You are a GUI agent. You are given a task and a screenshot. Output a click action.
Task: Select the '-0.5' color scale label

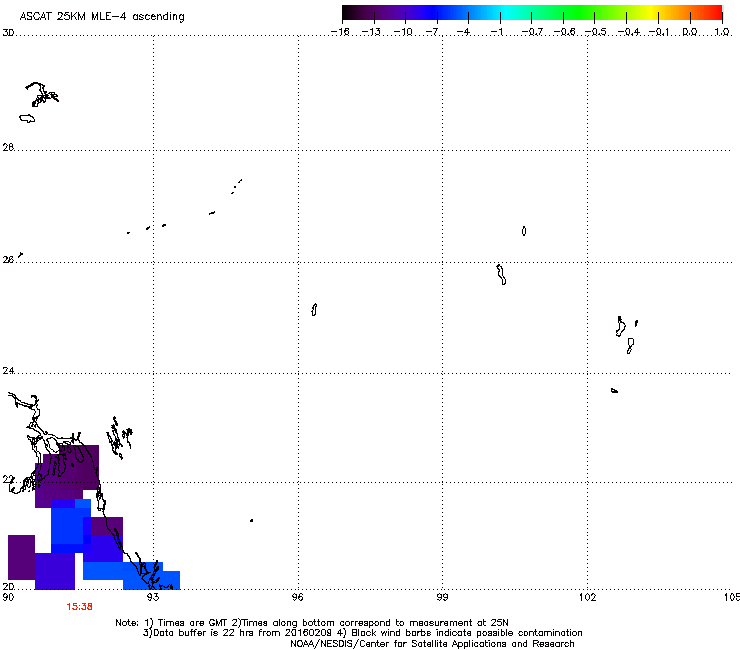(x=596, y=32)
